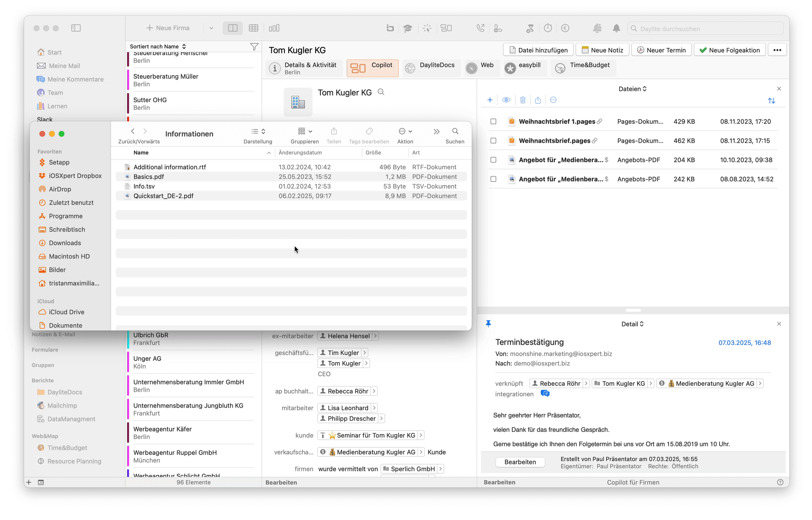Viewport: 812px width, 520px height.
Task: Toggle Quick Look eye icon in Dateien
Action: tap(506, 100)
